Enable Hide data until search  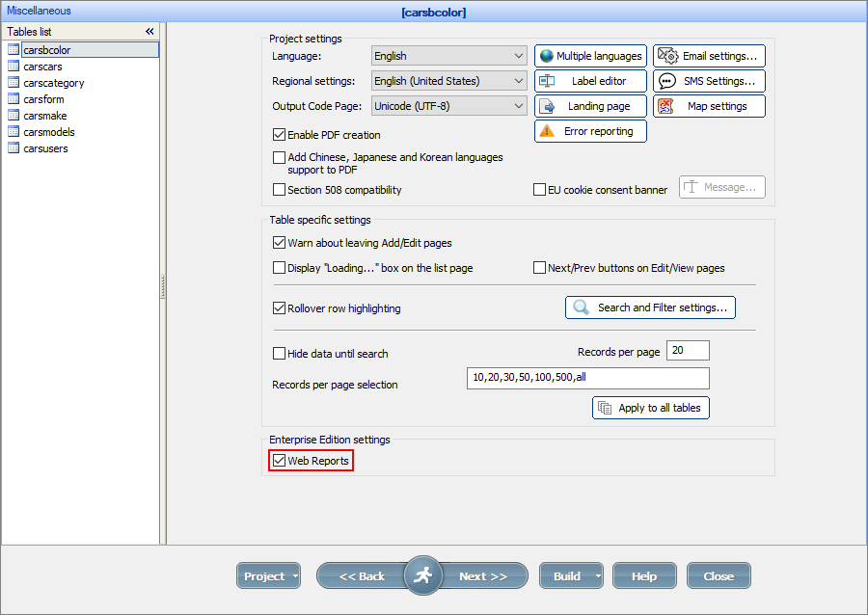coord(280,354)
